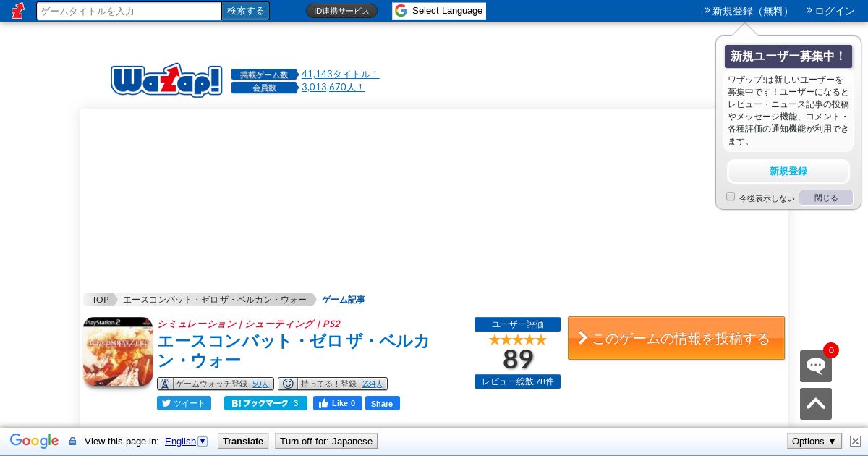Click the 掲載ゲーム数 label
Viewport: 868px width, 456px height.
pos(264,75)
